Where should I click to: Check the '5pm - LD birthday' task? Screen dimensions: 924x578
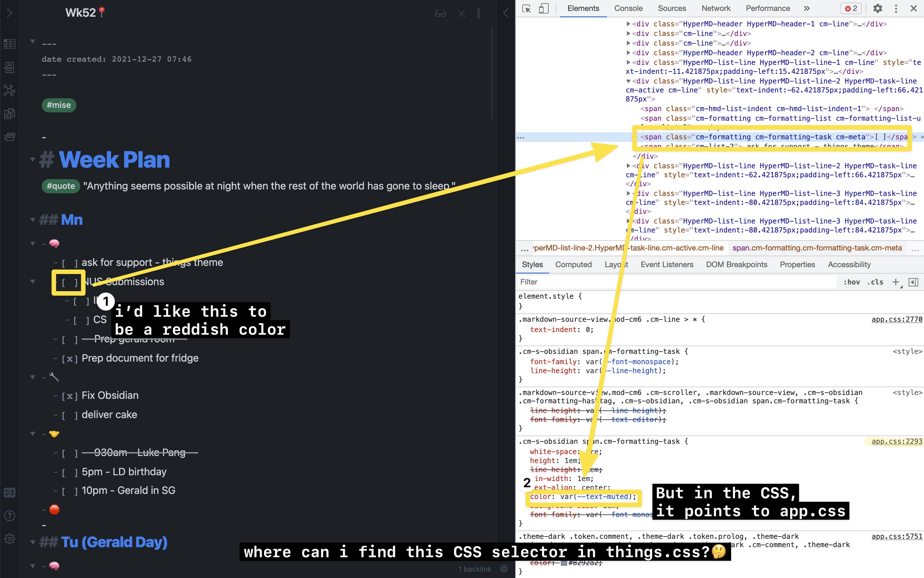[x=70, y=472]
